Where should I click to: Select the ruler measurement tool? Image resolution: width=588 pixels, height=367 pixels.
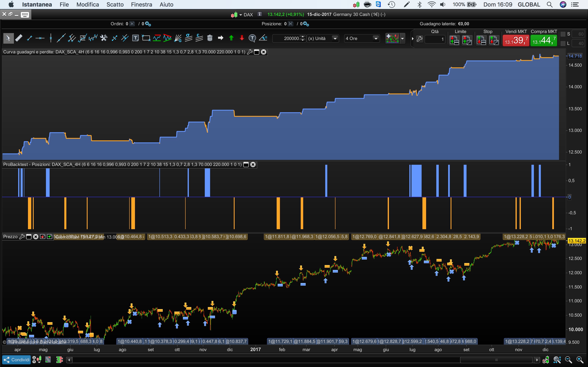click(18, 38)
